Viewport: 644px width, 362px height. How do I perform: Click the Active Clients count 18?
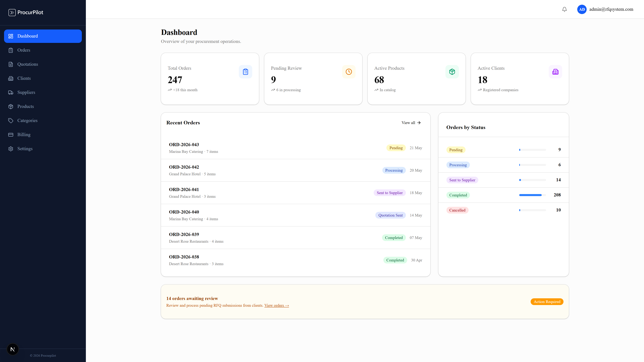pyautogui.click(x=482, y=80)
